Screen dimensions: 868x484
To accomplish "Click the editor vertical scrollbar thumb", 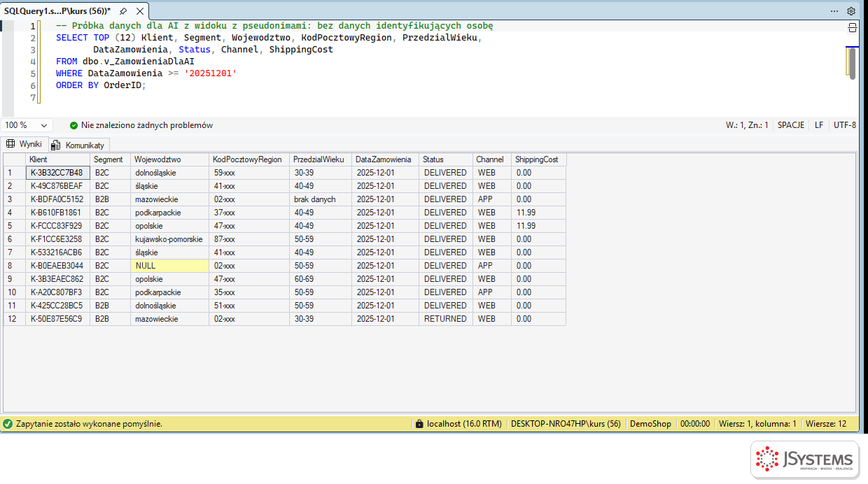I will point(852,62).
